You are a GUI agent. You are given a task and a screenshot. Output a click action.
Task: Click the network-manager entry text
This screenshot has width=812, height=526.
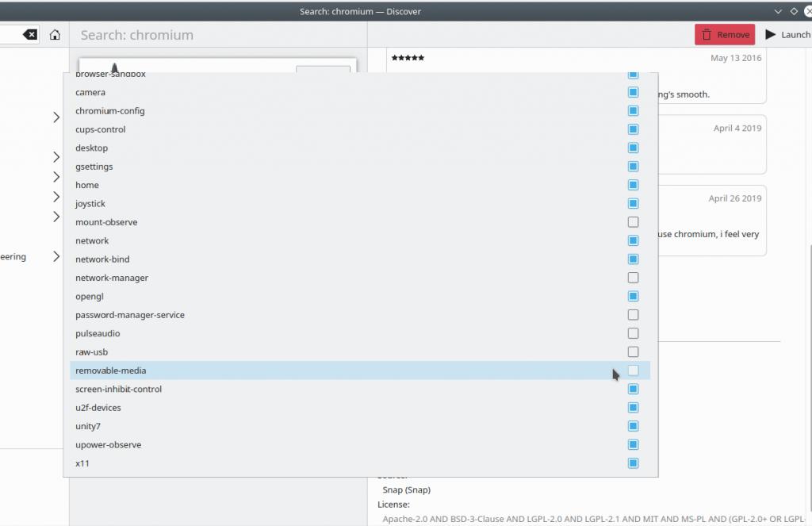click(x=112, y=278)
